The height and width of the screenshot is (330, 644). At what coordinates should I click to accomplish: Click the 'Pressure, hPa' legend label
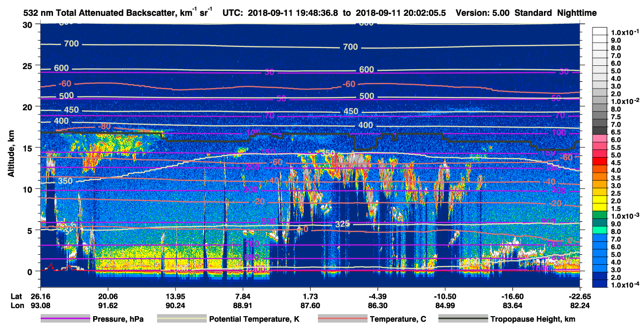pyautogui.click(x=118, y=319)
